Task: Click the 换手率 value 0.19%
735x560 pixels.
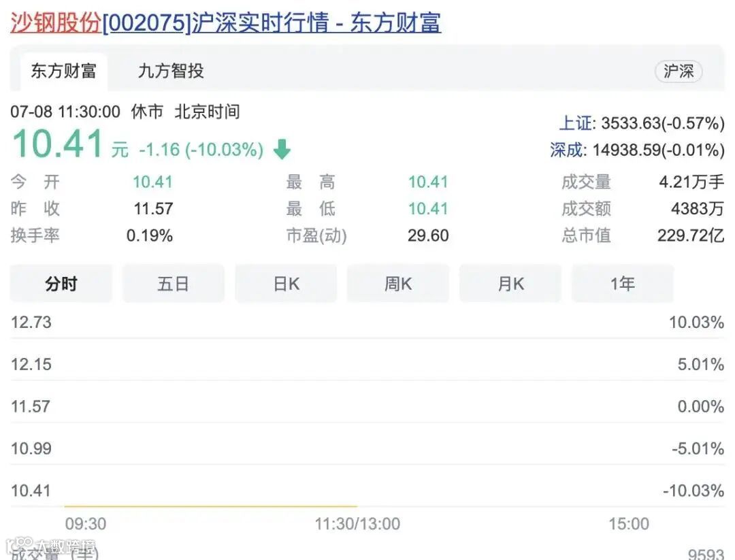Action: pyautogui.click(x=150, y=235)
